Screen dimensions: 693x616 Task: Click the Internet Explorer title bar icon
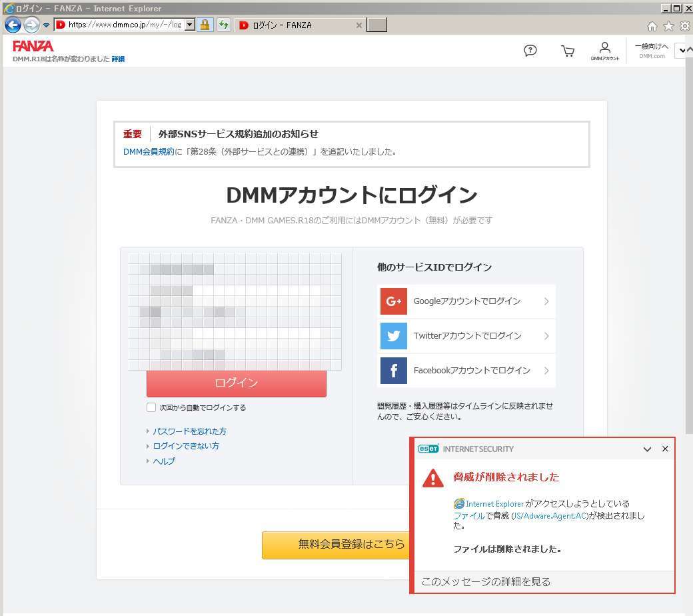click(9, 8)
